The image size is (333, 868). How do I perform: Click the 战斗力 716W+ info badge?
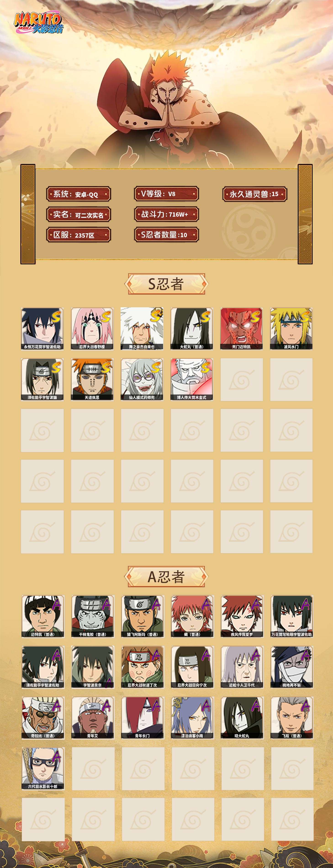click(166, 214)
